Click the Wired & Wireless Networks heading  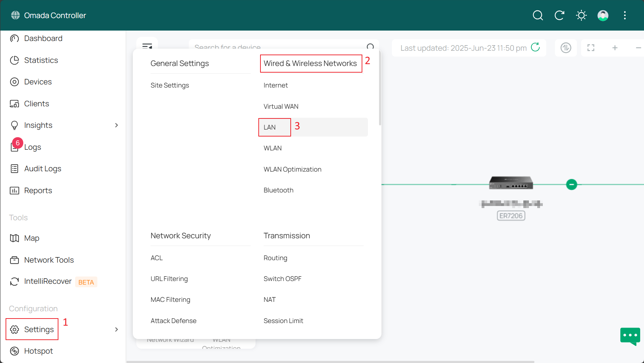click(x=310, y=63)
